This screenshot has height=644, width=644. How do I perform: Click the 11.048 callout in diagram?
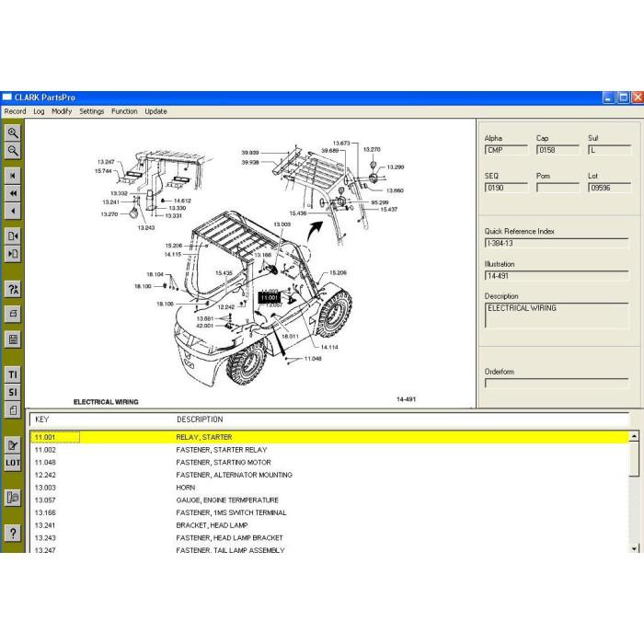click(x=313, y=359)
